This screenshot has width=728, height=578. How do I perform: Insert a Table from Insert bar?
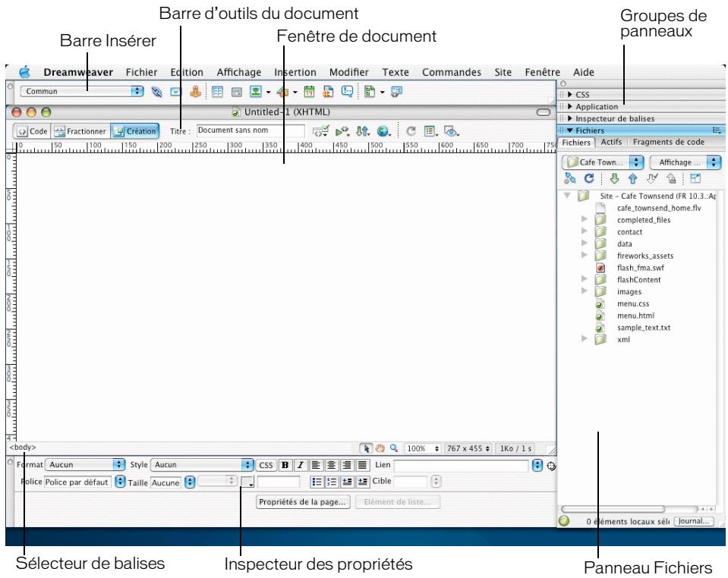217,92
